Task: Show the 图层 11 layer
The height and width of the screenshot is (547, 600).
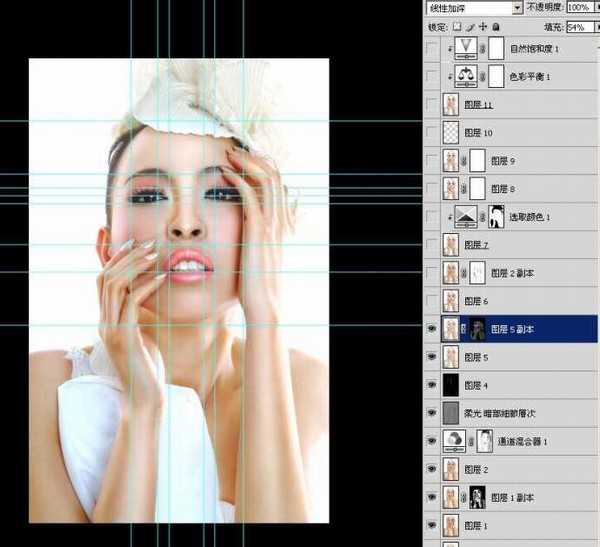Action: 432,104
